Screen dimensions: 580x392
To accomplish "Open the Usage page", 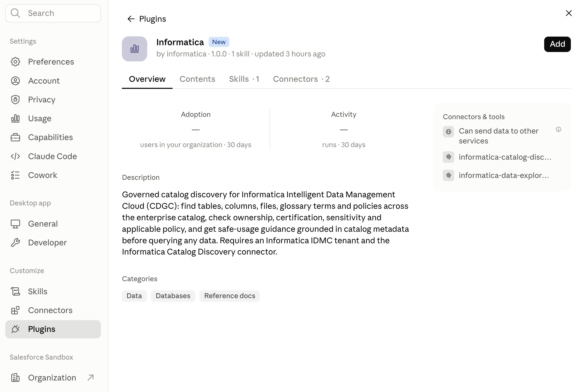I will (53, 118).
